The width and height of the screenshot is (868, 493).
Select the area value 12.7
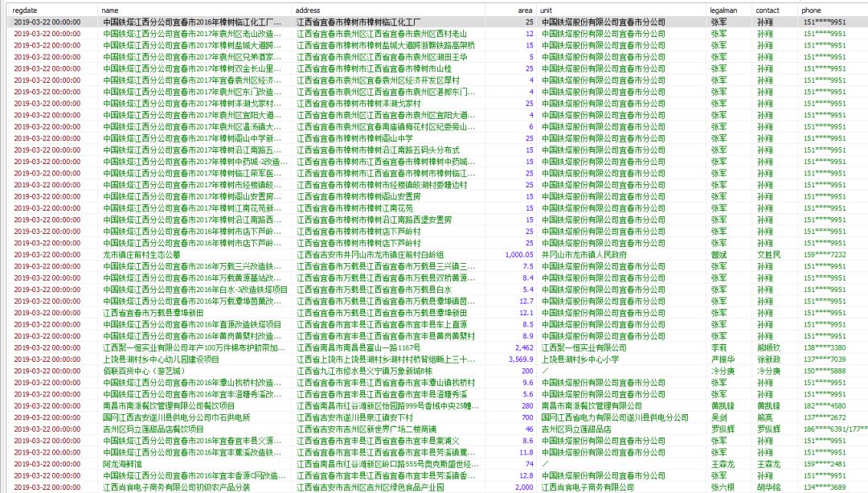[526, 302]
